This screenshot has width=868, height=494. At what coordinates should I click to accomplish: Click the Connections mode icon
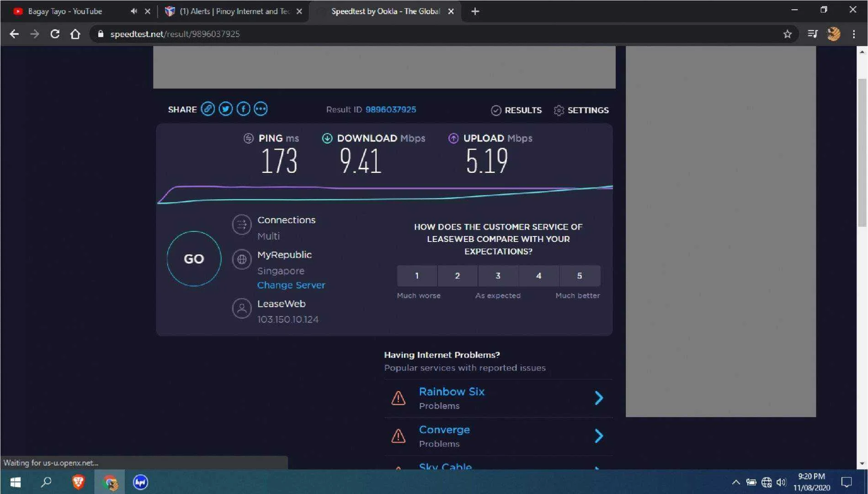tap(242, 225)
